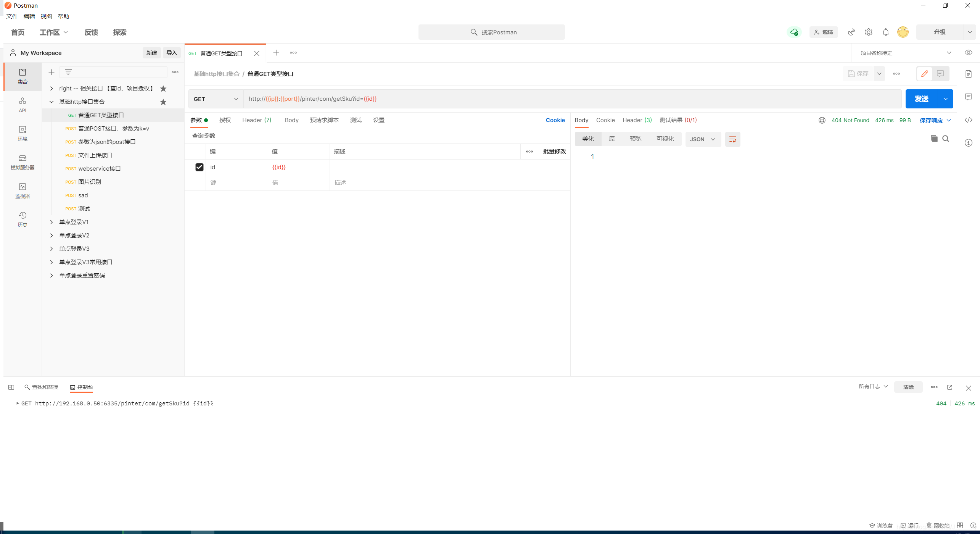Viewport: 980px width, 534px height.
Task: Open the 视图 menu
Action: [46, 16]
